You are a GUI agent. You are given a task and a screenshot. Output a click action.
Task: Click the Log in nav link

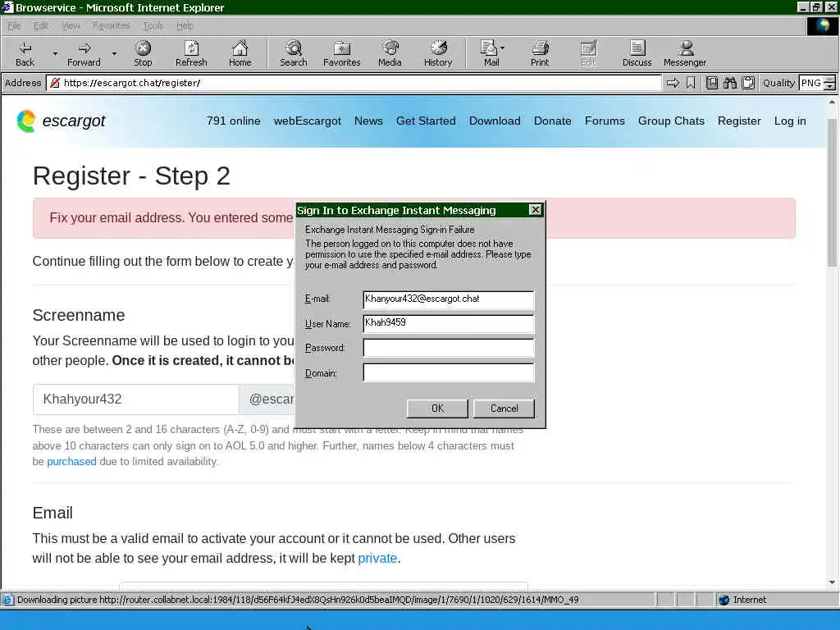pos(790,121)
